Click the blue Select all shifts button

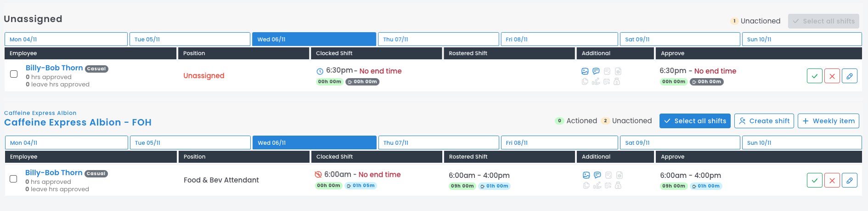695,121
